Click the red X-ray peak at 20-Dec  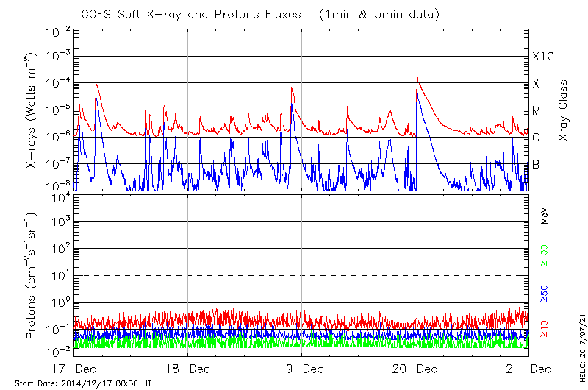[x=417, y=77]
